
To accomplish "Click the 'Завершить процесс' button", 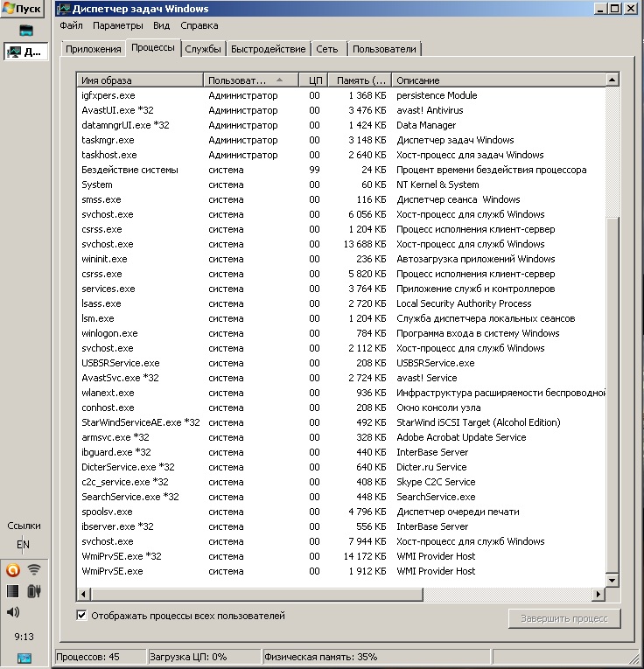I will coord(564,619).
